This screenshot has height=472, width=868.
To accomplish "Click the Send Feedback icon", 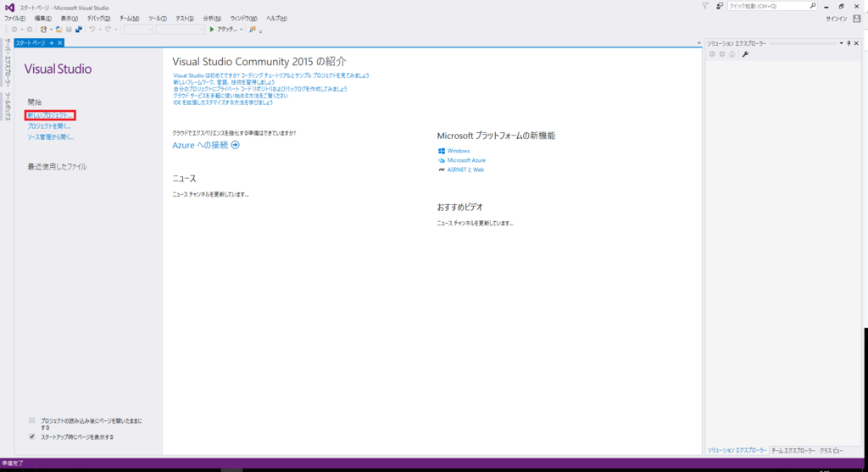I will 719,6.
